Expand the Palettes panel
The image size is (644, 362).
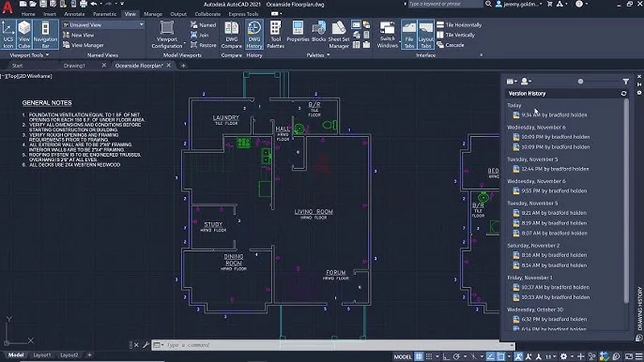pyautogui.click(x=318, y=55)
